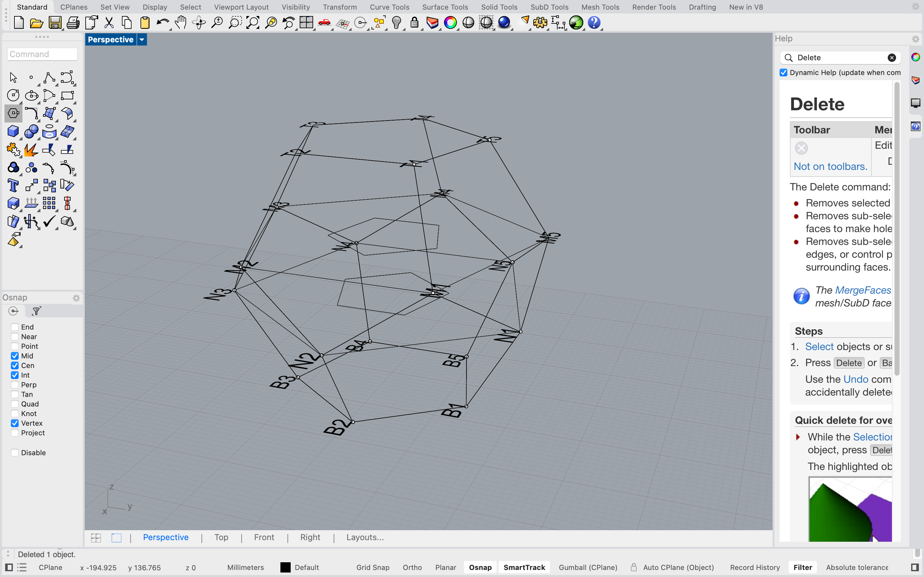Click the Undo arrow icon
This screenshot has height=577, width=924.
click(163, 23)
